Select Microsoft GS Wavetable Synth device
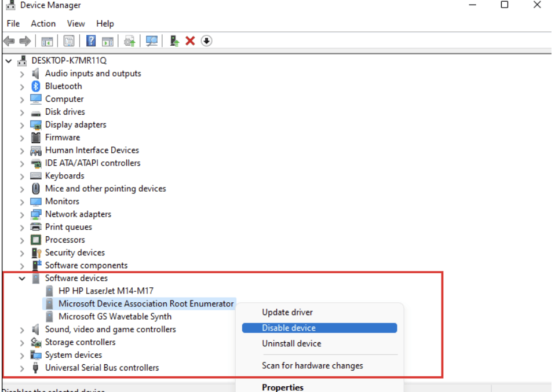Viewport: 555px width, 392px height. [x=115, y=316]
